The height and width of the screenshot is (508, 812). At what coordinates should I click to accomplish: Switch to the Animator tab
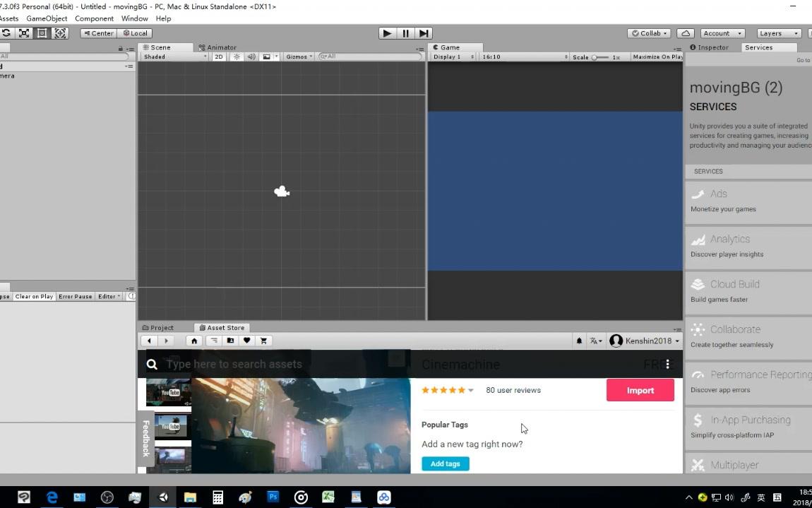click(x=222, y=47)
